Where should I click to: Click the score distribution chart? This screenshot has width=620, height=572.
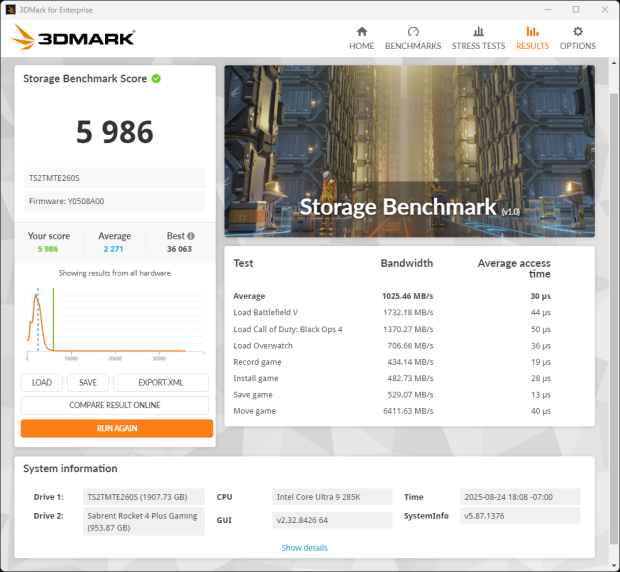[110, 320]
